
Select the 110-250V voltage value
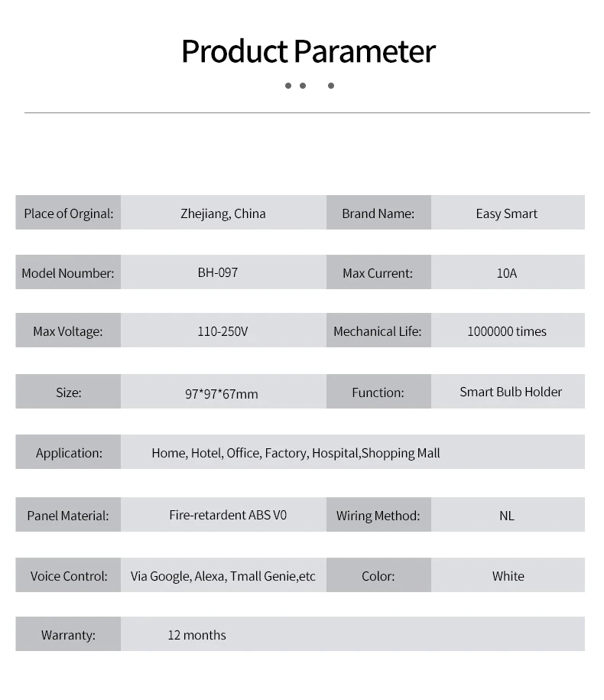tap(222, 332)
